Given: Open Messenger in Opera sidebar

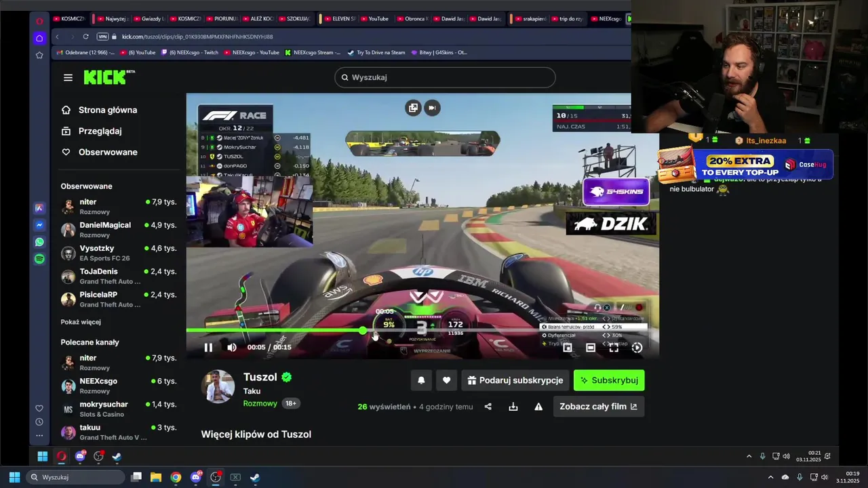Looking at the screenshot, I should click(x=39, y=225).
